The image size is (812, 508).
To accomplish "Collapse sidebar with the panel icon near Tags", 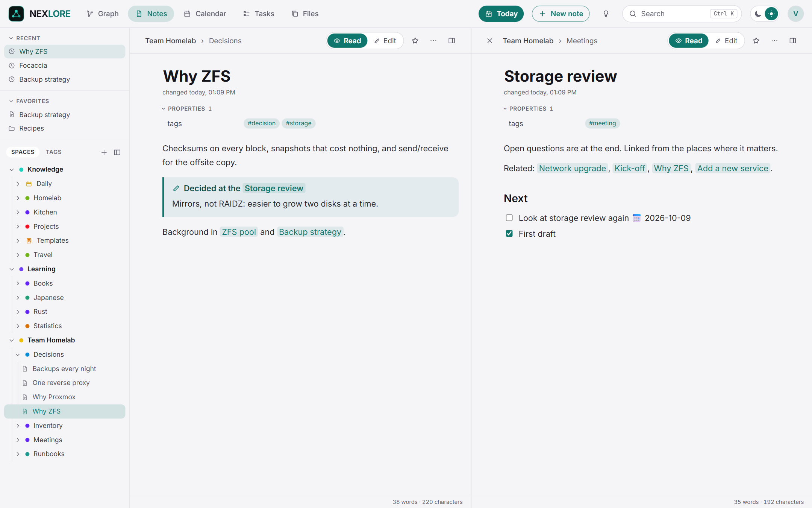I will tap(117, 152).
